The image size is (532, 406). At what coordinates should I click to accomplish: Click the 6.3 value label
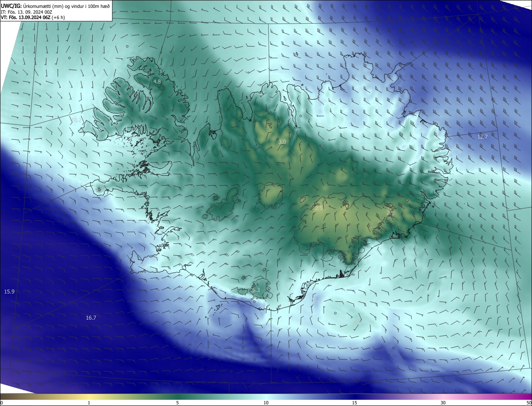point(256,290)
